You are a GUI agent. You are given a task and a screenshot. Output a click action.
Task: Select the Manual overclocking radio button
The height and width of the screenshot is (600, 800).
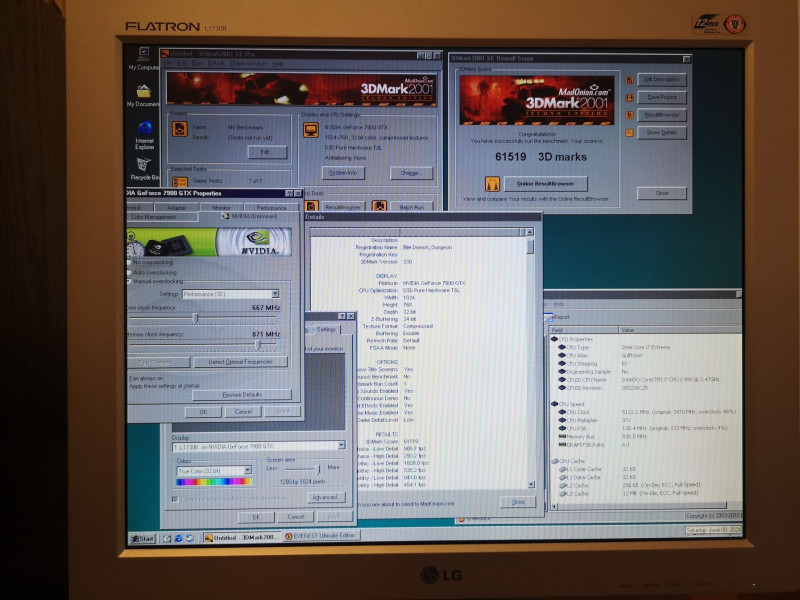129,281
